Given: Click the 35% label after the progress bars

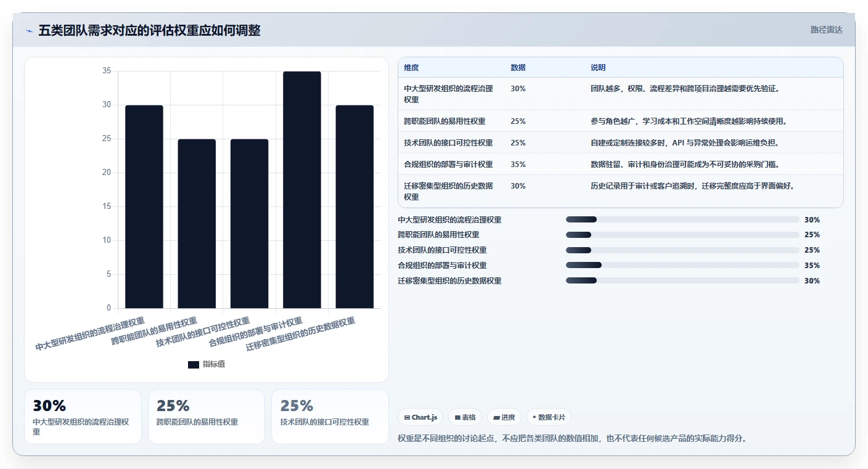Looking at the screenshot, I should pos(812,266).
